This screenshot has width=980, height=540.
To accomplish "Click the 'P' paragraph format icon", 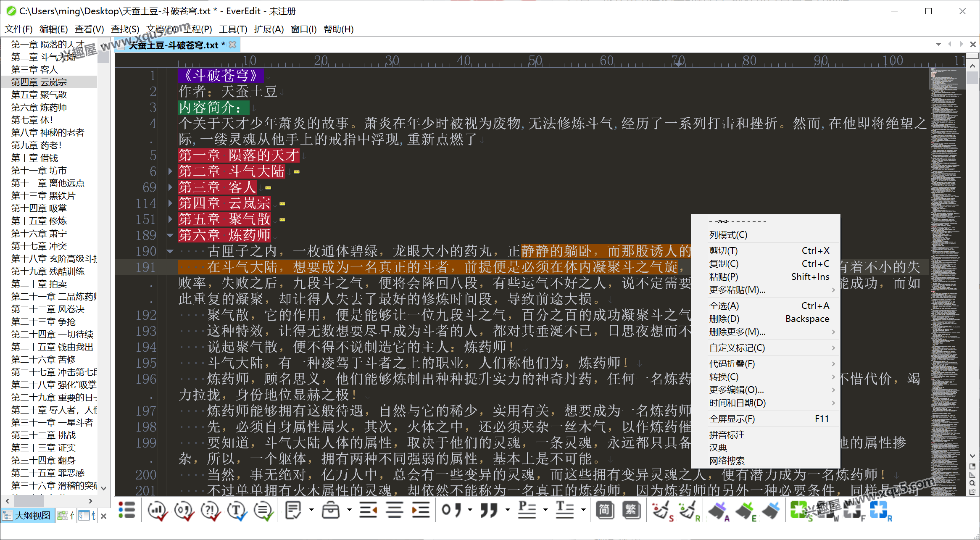I will tap(527, 510).
